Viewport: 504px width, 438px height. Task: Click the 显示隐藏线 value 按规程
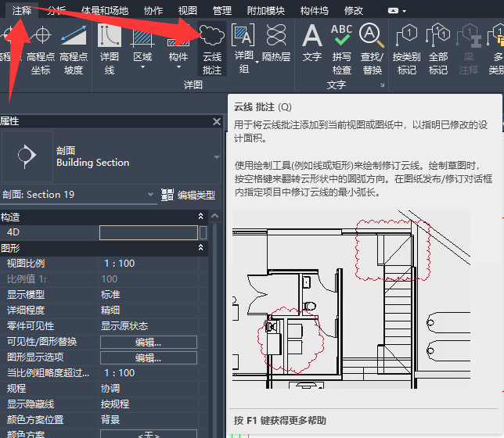coord(115,404)
